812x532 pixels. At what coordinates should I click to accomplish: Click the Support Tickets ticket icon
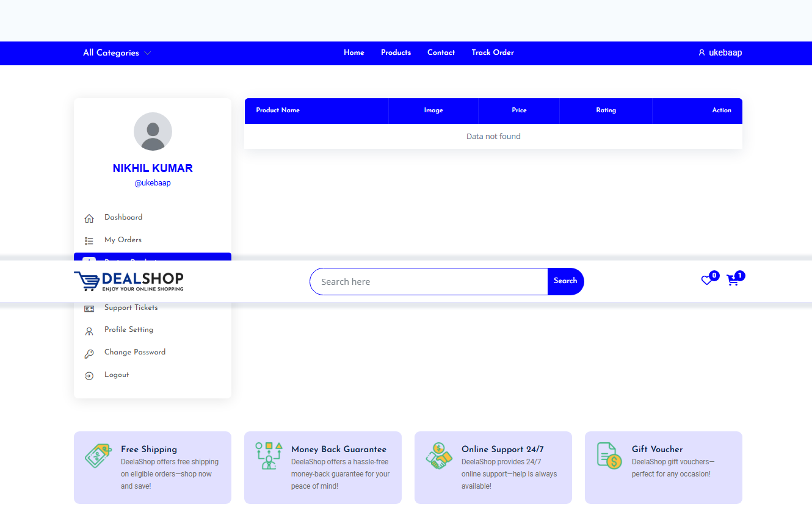click(x=89, y=309)
